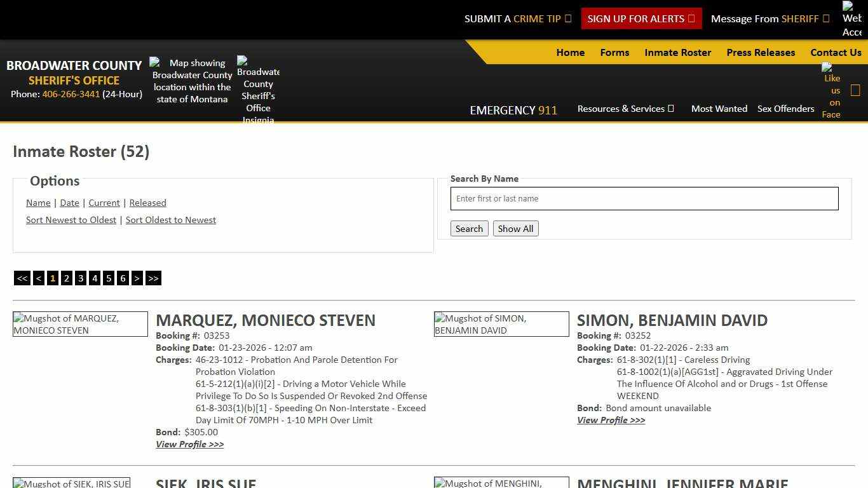Open the Like us on Facebook icon

pyautogui.click(x=831, y=91)
